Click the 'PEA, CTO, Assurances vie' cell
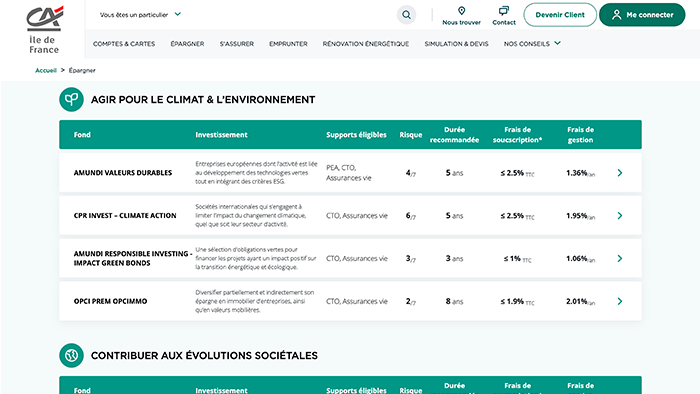700x394 pixels. [x=349, y=173]
